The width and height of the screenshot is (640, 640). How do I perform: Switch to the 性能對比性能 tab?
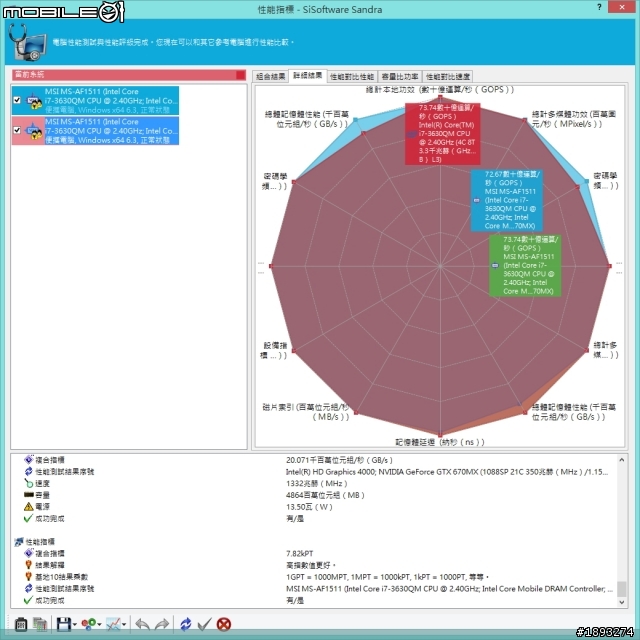pyautogui.click(x=352, y=76)
